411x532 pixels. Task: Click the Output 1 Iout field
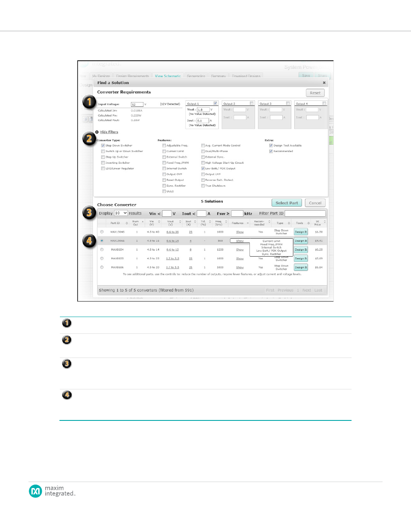pyautogui.click(x=202, y=121)
